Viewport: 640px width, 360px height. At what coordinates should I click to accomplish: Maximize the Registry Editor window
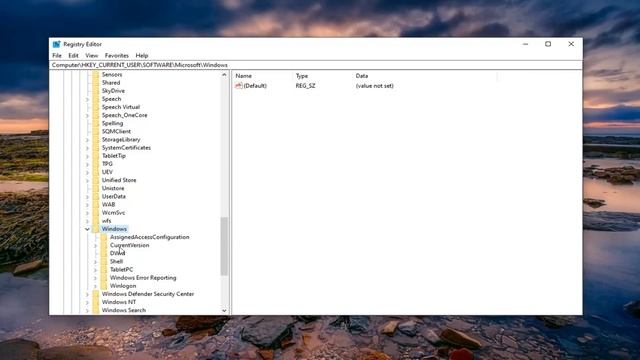(x=548, y=44)
